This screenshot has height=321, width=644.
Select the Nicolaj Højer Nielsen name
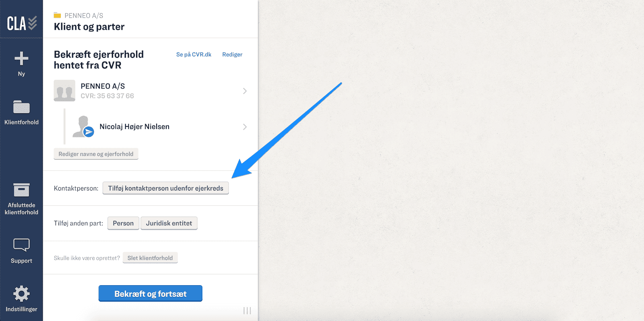(x=134, y=126)
